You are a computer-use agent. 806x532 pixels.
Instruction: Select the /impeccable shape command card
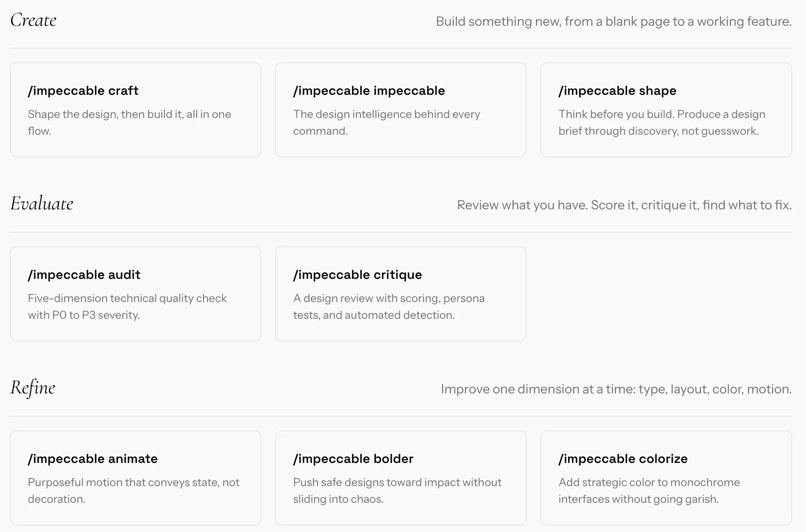(x=666, y=110)
